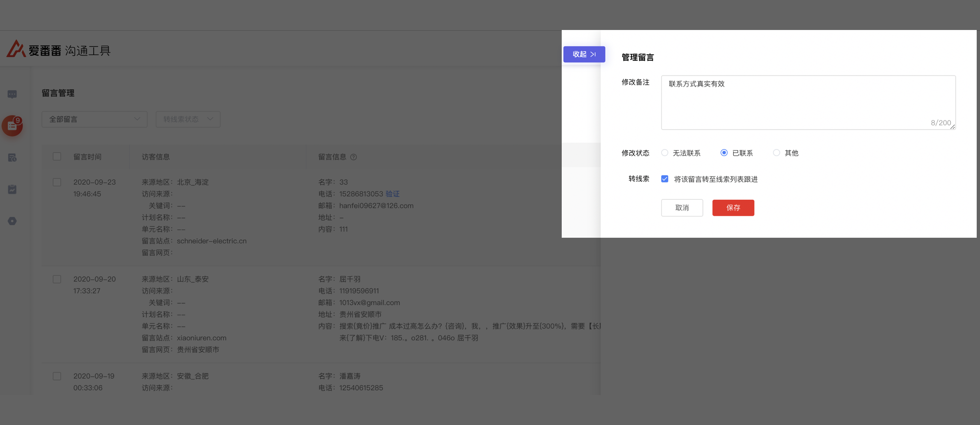Image resolution: width=980 pixels, height=425 pixels.
Task: Open the settings hexagon sidebar icon
Action: tap(12, 221)
